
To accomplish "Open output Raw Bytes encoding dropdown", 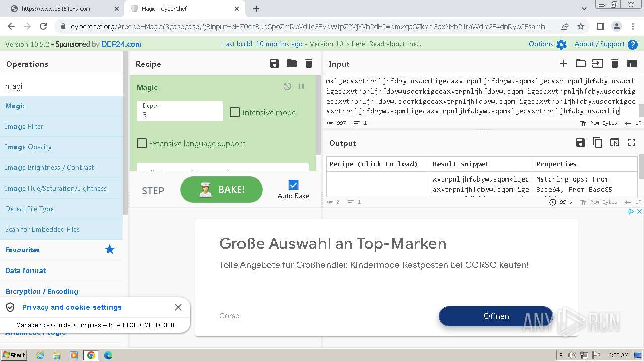I will tap(599, 202).
